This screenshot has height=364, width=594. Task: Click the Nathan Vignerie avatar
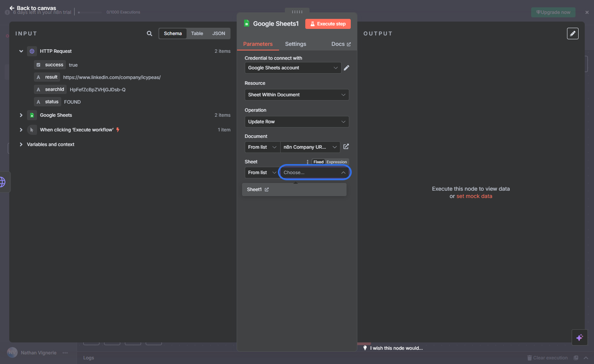pyautogui.click(x=12, y=352)
